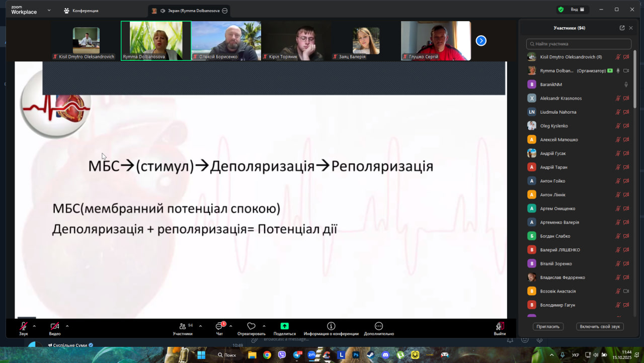Click the green Поделиться share button
Screen dimensions: 644x363
[285, 326]
